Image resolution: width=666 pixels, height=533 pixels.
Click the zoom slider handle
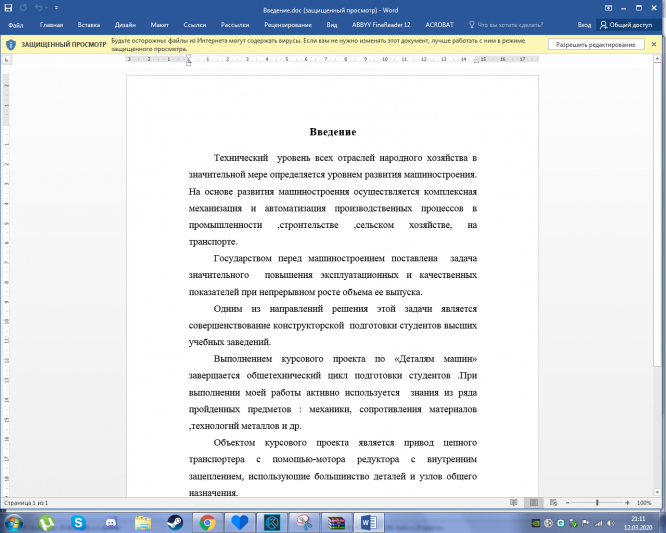click(597, 503)
